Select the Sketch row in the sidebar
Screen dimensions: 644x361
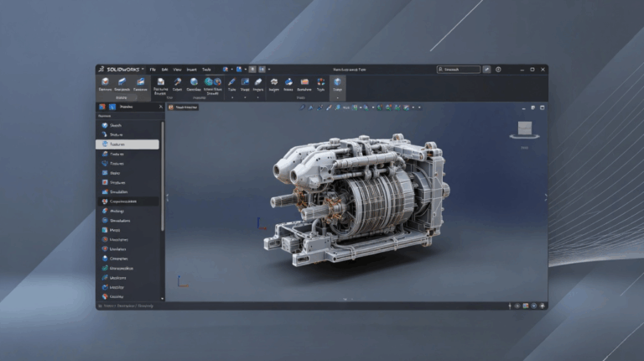[x=127, y=125]
